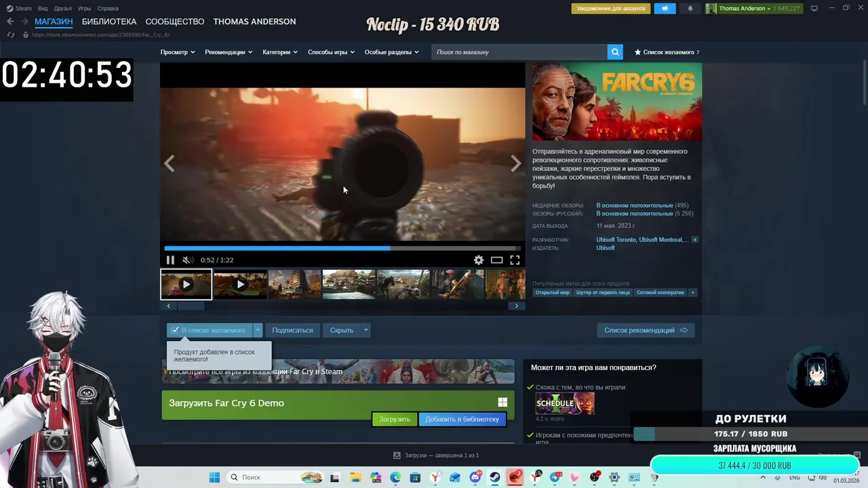Screen dimensions: 868x488
Task: Click Уведомление для аккаунта button
Action: click(x=611, y=9)
